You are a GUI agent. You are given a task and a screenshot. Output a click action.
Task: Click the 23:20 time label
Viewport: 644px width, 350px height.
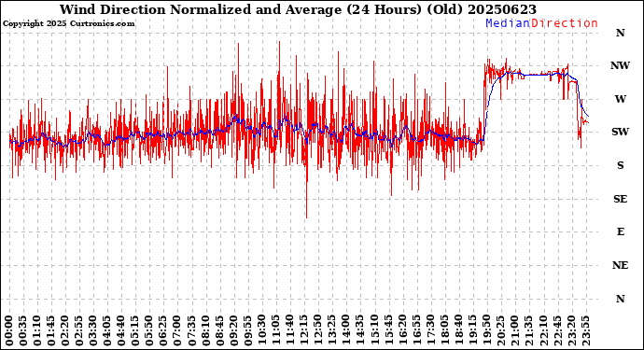[x=571, y=330]
